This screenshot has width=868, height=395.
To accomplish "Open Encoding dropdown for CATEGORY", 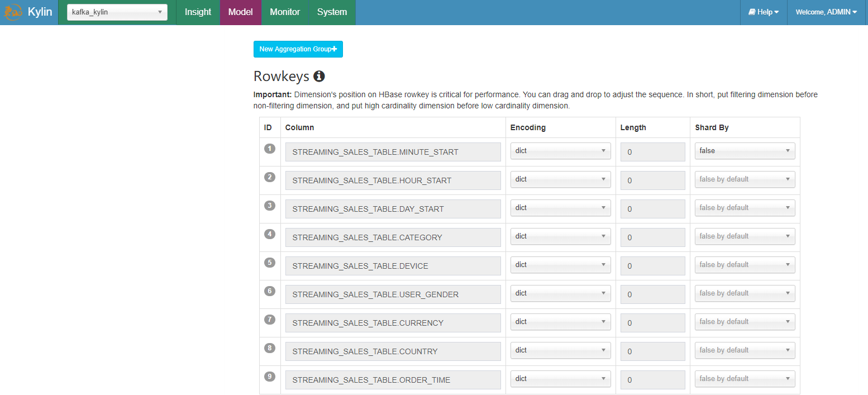I will (560, 236).
